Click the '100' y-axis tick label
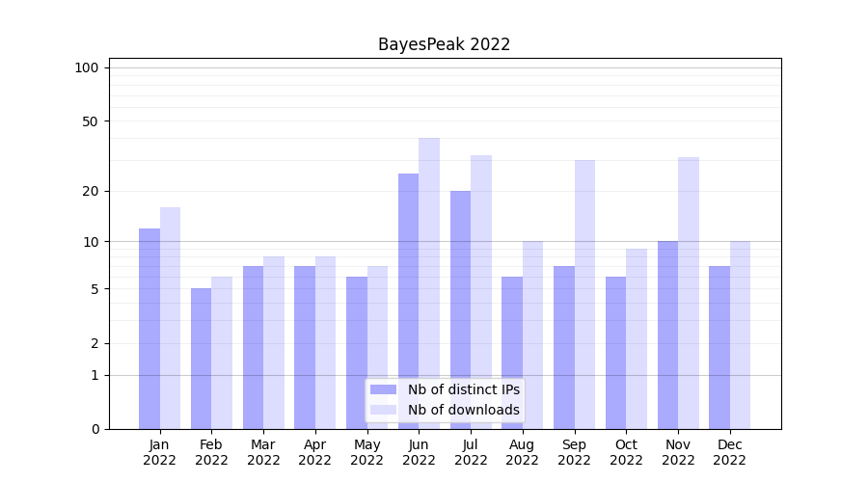This screenshot has height=482, width=868. point(87,67)
